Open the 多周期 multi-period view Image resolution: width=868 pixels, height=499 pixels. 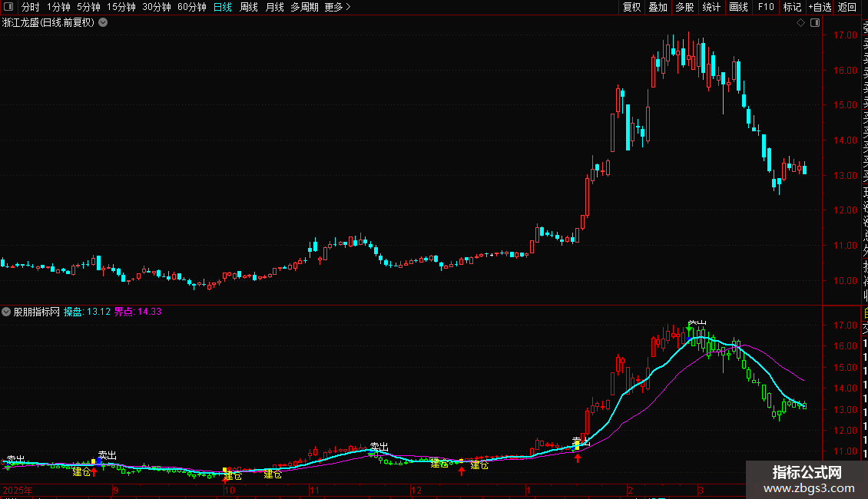(304, 7)
